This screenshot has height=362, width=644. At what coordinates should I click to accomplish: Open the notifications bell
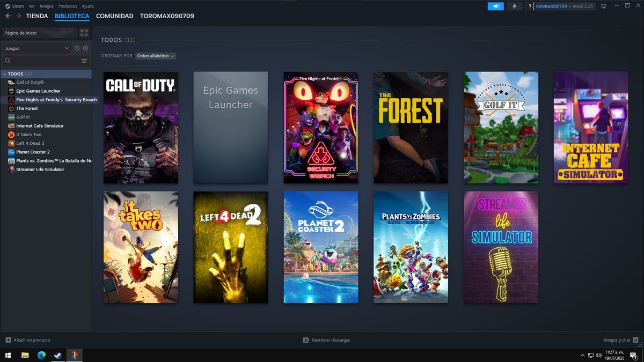click(x=514, y=6)
